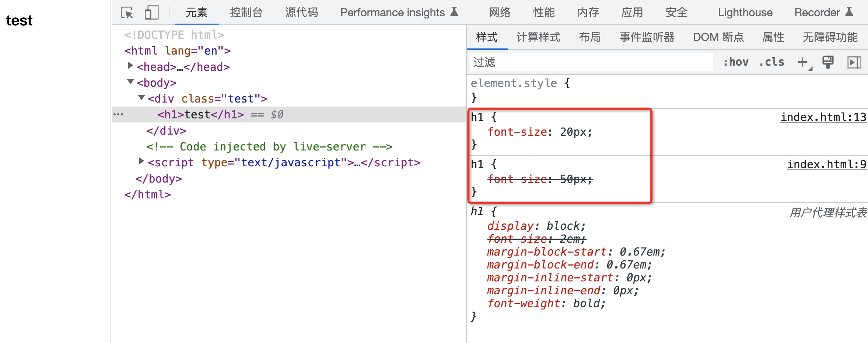Click the three-dots menu beside the h1 row

click(x=118, y=115)
